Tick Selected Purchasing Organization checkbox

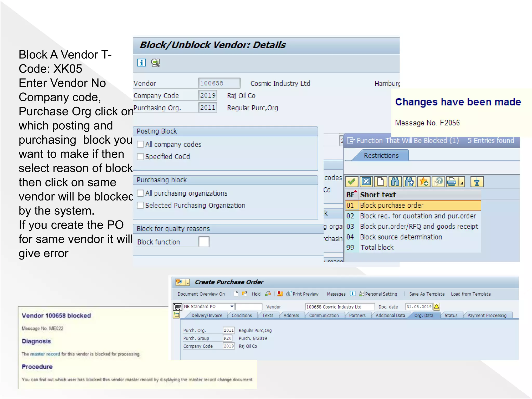[140, 205]
